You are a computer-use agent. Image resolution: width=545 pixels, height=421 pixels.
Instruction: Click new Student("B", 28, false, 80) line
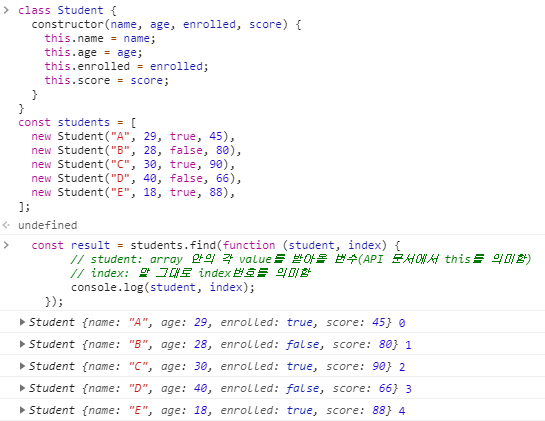point(136,150)
